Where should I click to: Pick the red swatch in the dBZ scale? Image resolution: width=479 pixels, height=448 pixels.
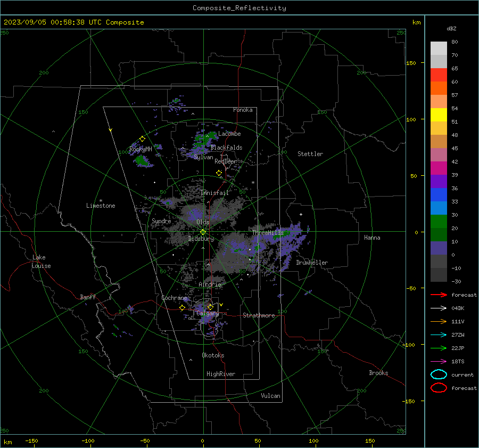[x=439, y=75]
